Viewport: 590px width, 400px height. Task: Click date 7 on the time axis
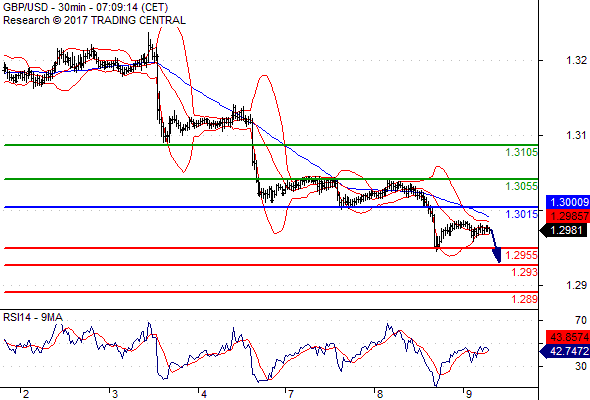coord(290,394)
